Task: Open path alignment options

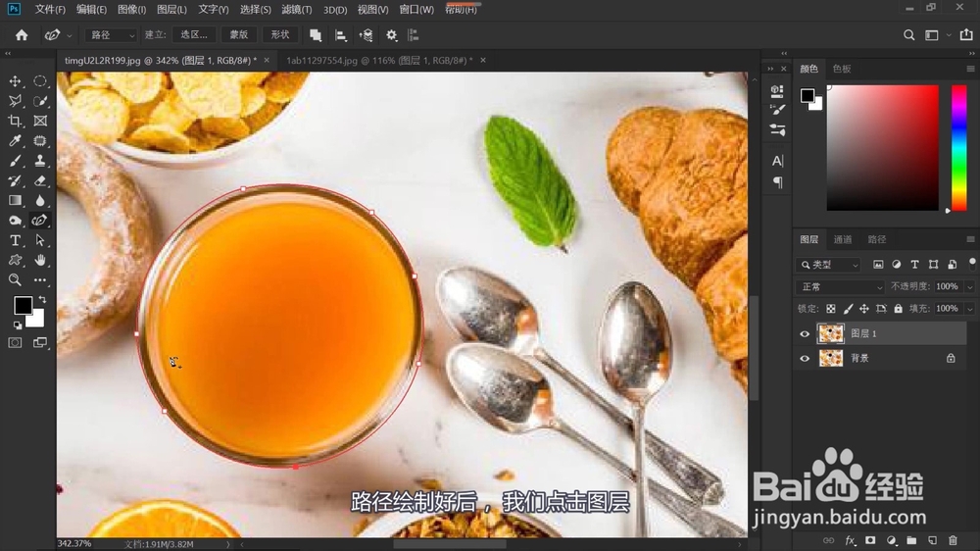Action: [341, 35]
